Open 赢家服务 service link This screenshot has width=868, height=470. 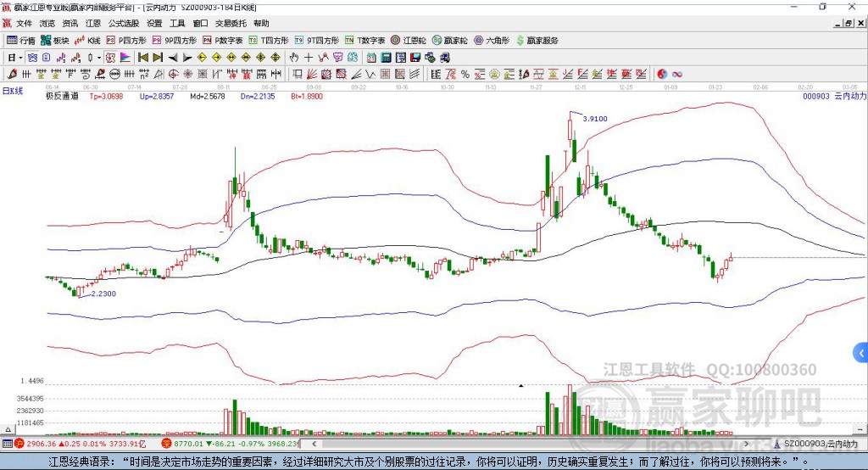[537, 41]
